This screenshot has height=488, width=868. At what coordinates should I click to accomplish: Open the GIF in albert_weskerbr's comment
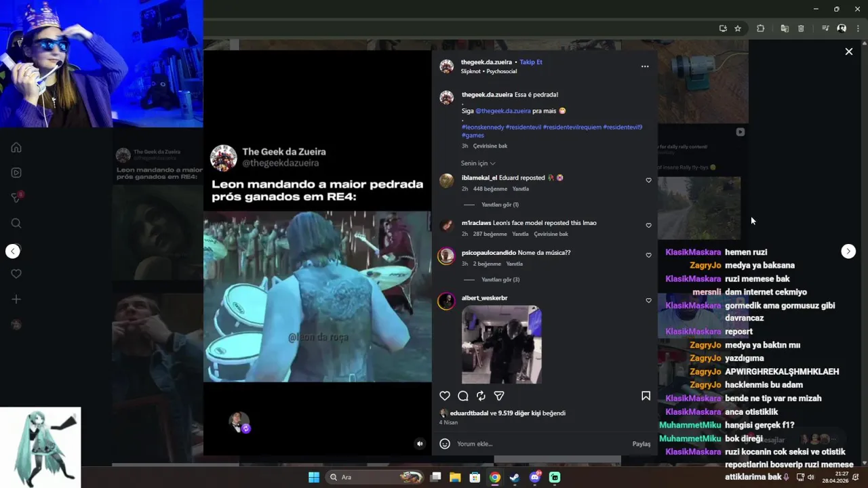pyautogui.click(x=502, y=344)
